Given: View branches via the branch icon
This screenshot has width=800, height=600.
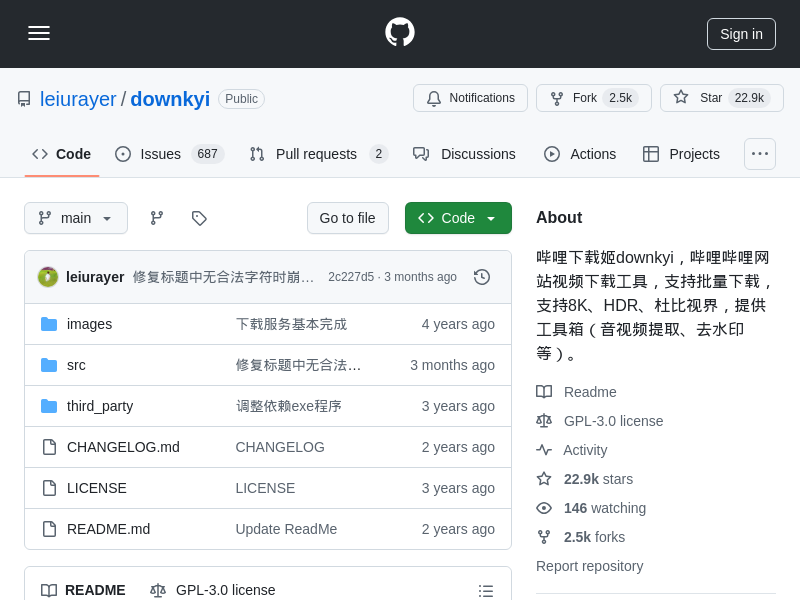Looking at the screenshot, I should tap(157, 218).
